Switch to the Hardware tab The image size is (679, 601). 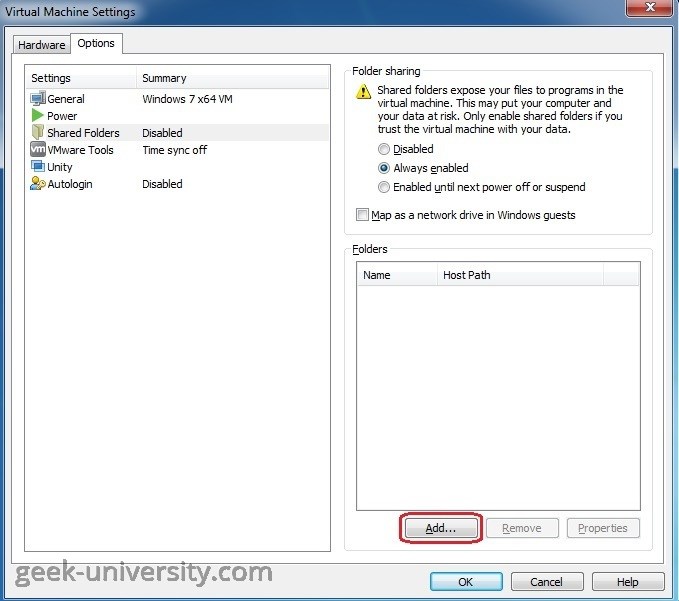tap(42, 45)
